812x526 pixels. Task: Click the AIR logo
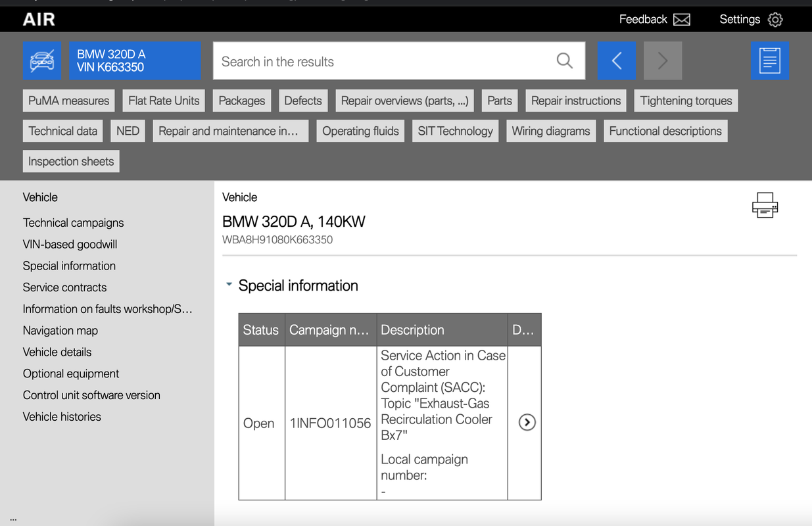point(39,20)
